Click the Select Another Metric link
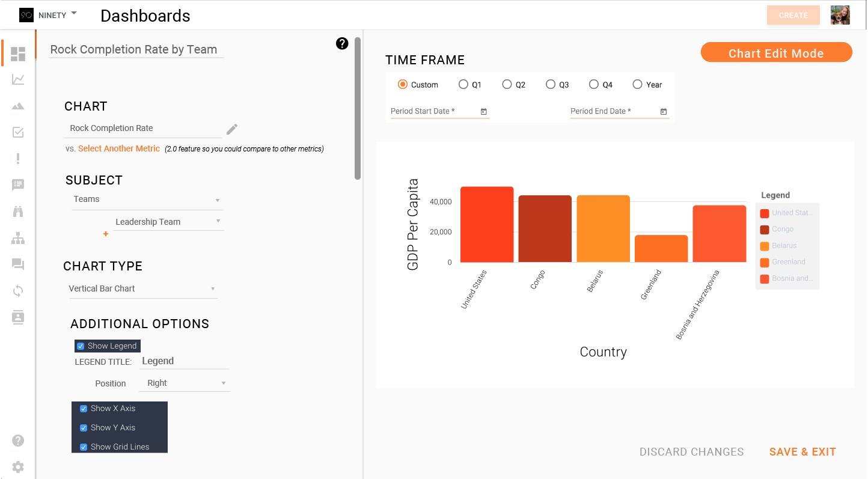The height and width of the screenshot is (479, 868). [x=119, y=148]
